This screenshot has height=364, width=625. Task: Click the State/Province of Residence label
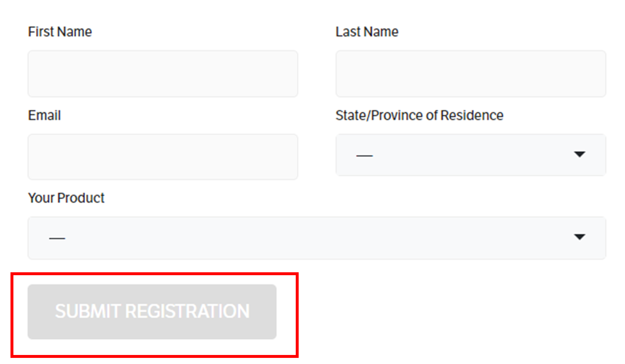(x=419, y=115)
